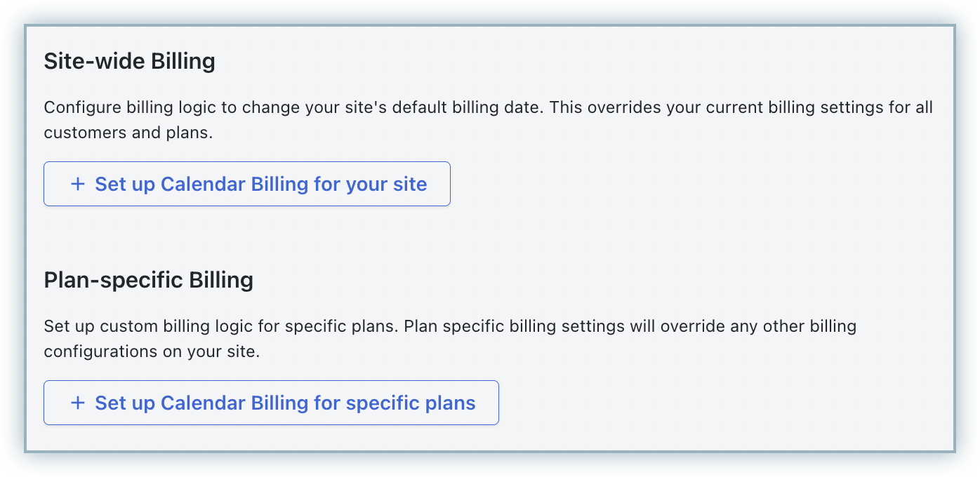Click the "Plan-specific Billing" heading
Screen dimensions: 980x477
(x=148, y=281)
